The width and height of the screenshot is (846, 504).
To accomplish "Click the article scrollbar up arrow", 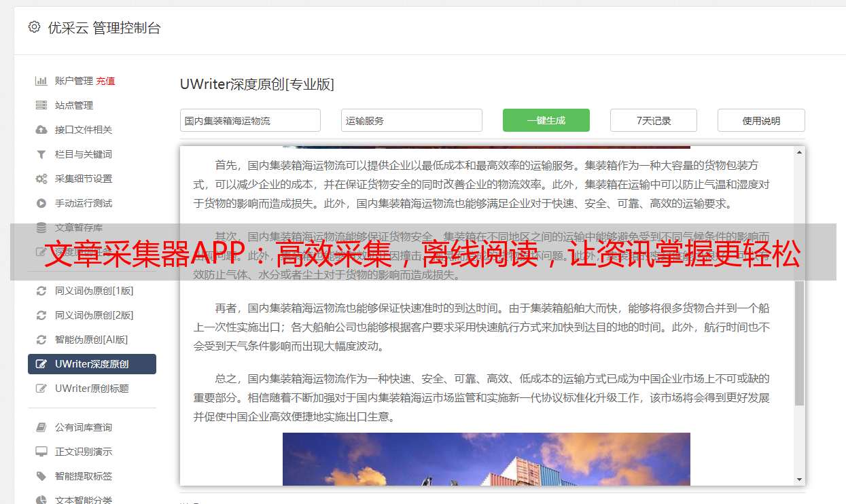I will point(799,152).
